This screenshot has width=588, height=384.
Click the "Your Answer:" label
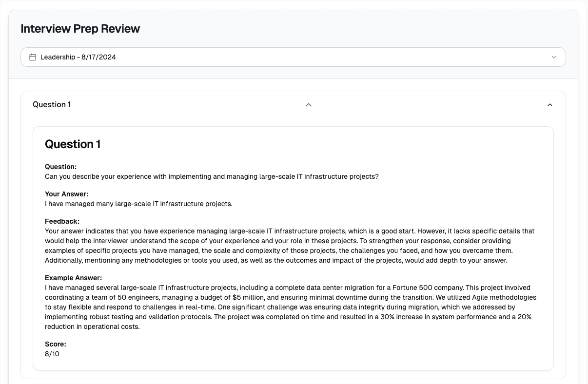click(x=66, y=194)
